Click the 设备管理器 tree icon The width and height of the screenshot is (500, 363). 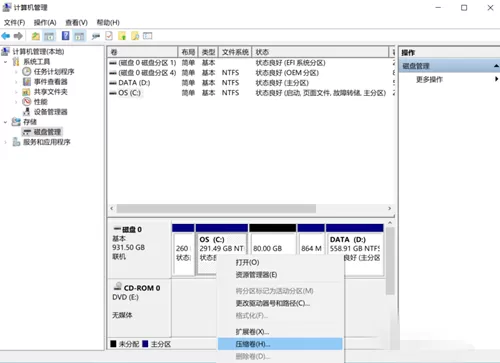[x=27, y=112]
